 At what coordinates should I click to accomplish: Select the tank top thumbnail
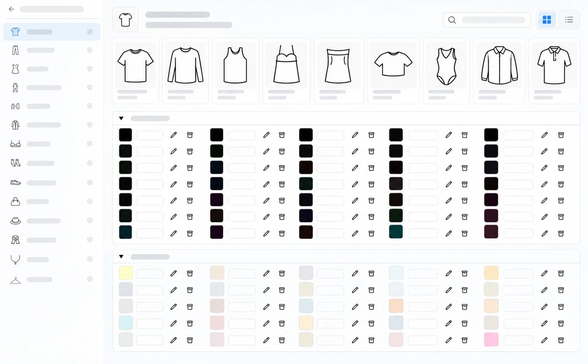tap(235, 71)
